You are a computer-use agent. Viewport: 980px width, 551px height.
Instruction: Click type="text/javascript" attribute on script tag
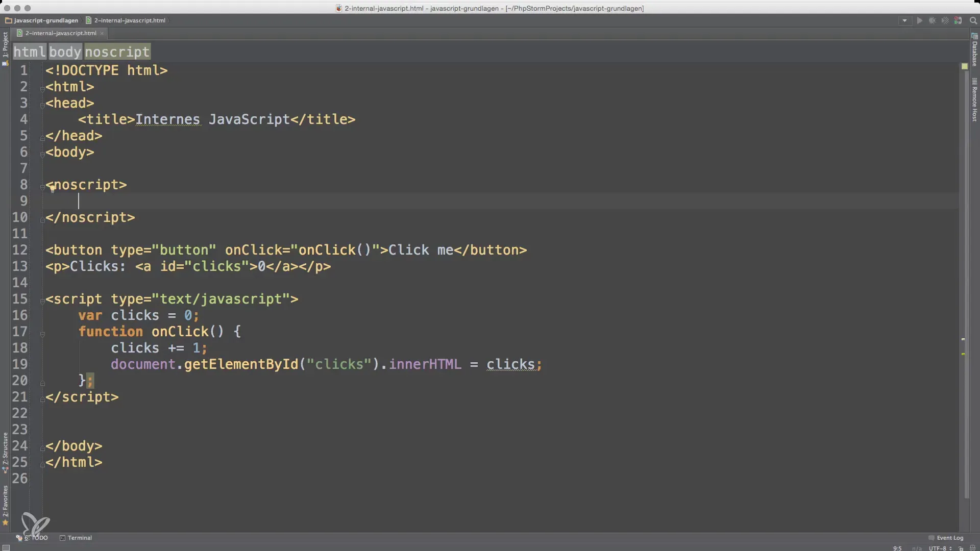tap(201, 299)
